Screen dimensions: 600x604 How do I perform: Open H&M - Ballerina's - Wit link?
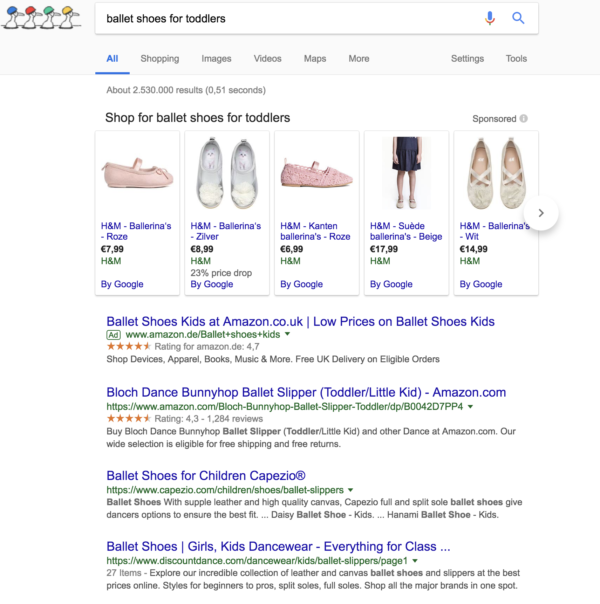pos(494,231)
